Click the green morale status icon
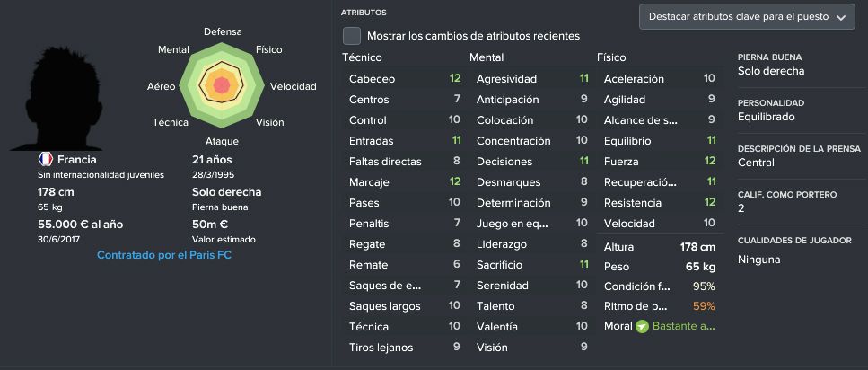The height and width of the screenshot is (370, 868). (641, 326)
